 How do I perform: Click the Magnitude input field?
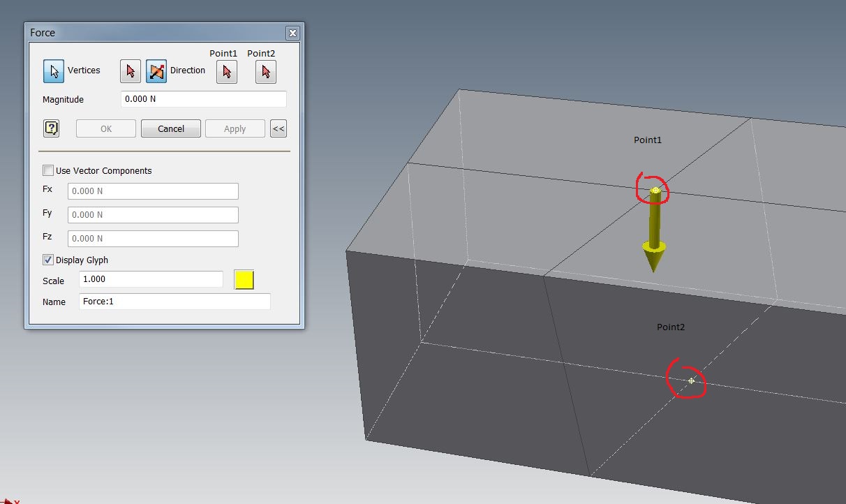point(204,99)
